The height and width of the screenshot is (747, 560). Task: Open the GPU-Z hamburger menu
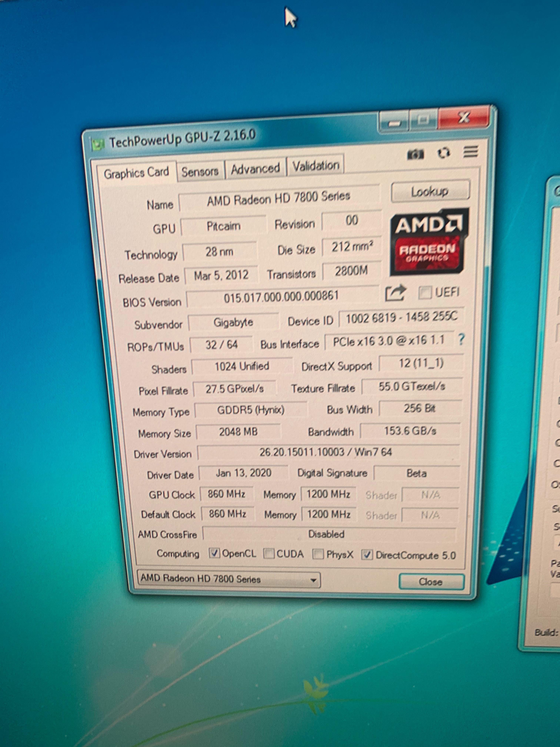471,152
